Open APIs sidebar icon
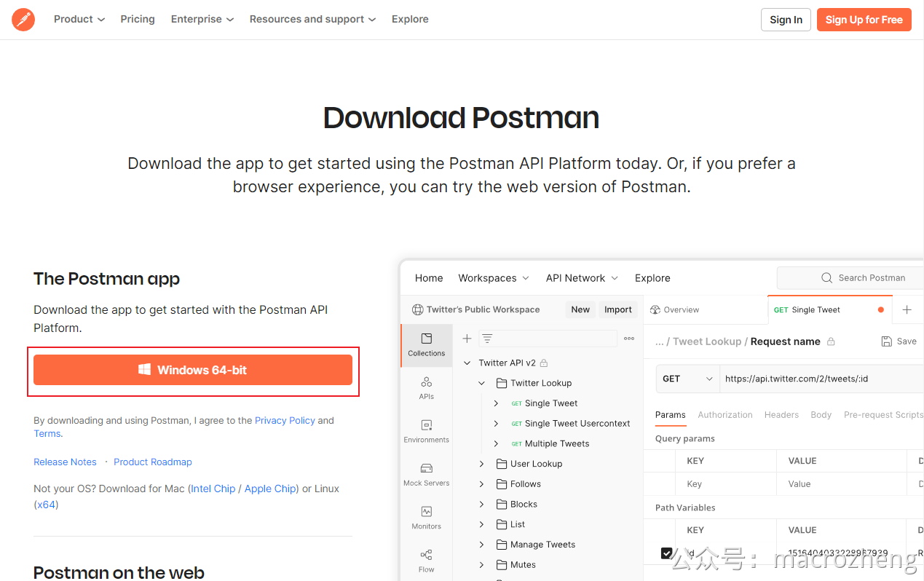The width and height of the screenshot is (924, 581). point(427,388)
